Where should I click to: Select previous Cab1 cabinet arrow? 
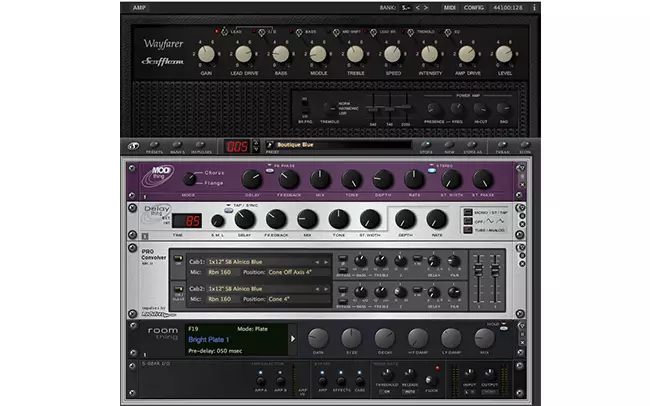(x=318, y=262)
